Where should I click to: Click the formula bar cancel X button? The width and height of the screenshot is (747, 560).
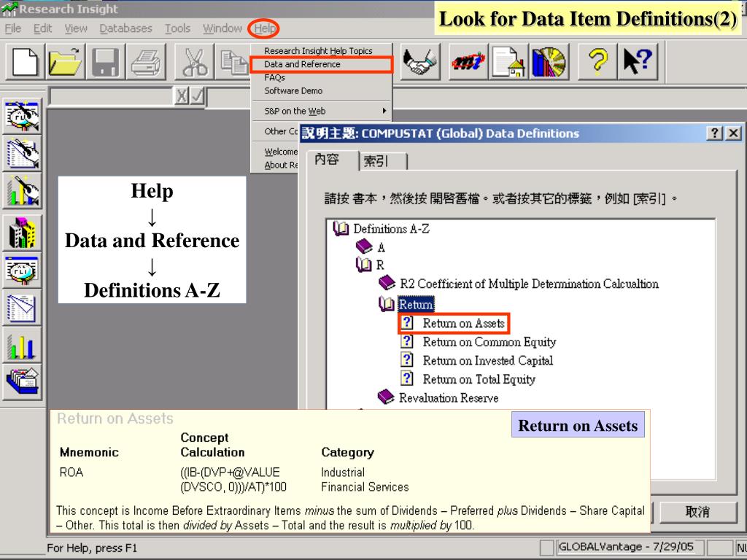pyautogui.click(x=182, y=96)
